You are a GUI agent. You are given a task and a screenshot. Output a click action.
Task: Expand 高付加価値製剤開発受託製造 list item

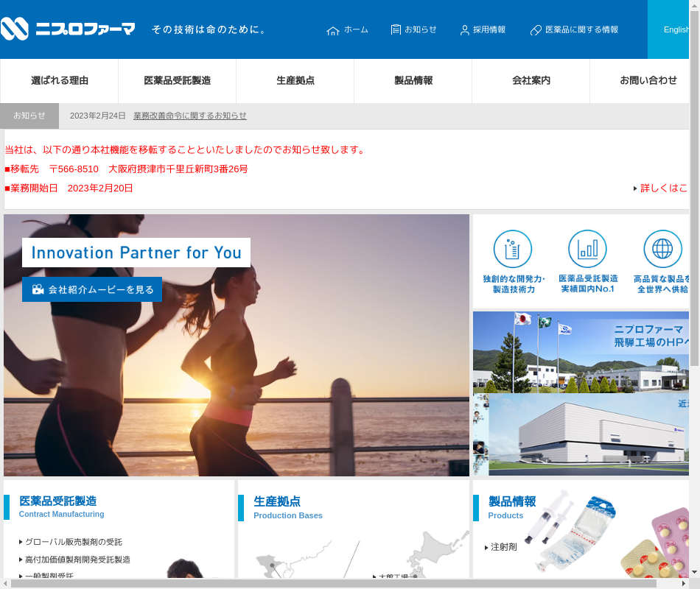pyautogui.click(x=77, y=560)
